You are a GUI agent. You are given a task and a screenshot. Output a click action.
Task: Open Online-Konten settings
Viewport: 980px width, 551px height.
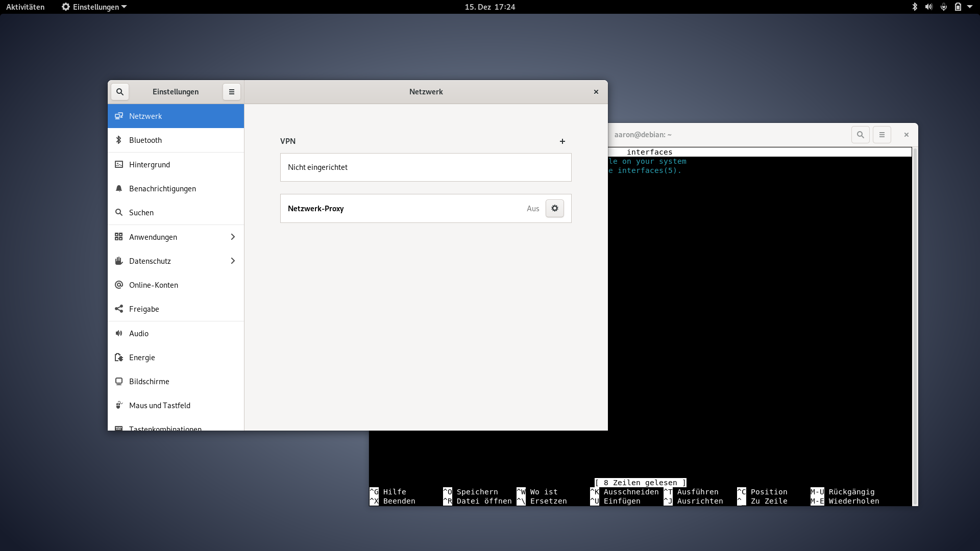click(x=153, y=285)
